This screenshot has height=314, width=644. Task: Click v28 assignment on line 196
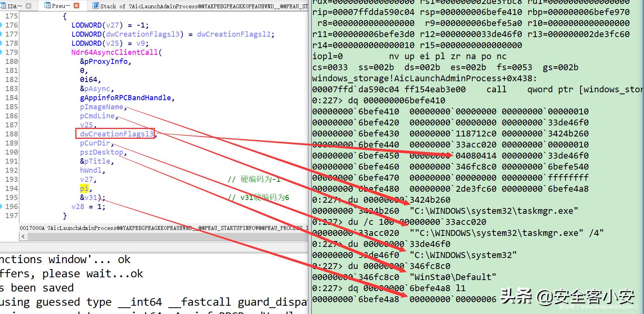(x=88, y=207)
